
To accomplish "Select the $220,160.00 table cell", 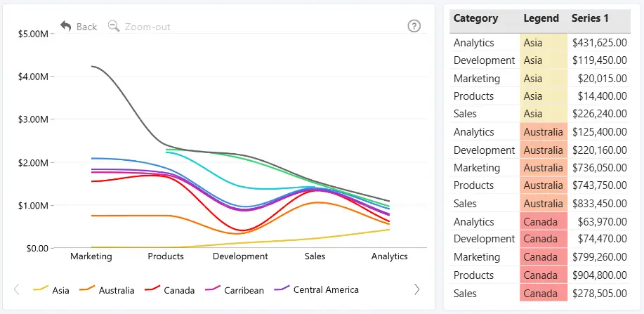I will pyautogui.click(x=600, y=150).
